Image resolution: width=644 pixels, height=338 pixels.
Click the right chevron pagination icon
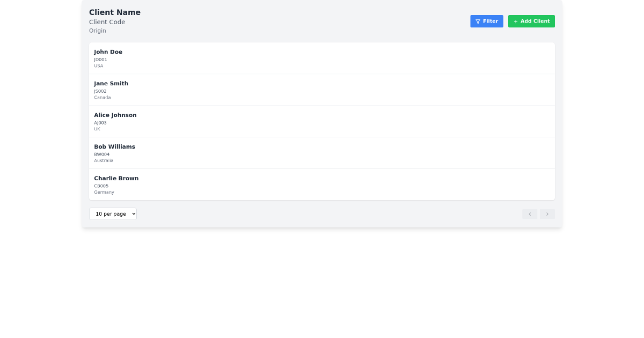pyautogui.click(x=547, y=214)
